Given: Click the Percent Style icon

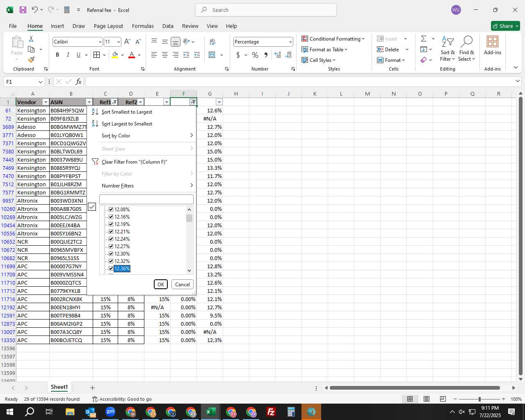Looking at the screenshot, I should pyautogui.click(x=255, y=55).
